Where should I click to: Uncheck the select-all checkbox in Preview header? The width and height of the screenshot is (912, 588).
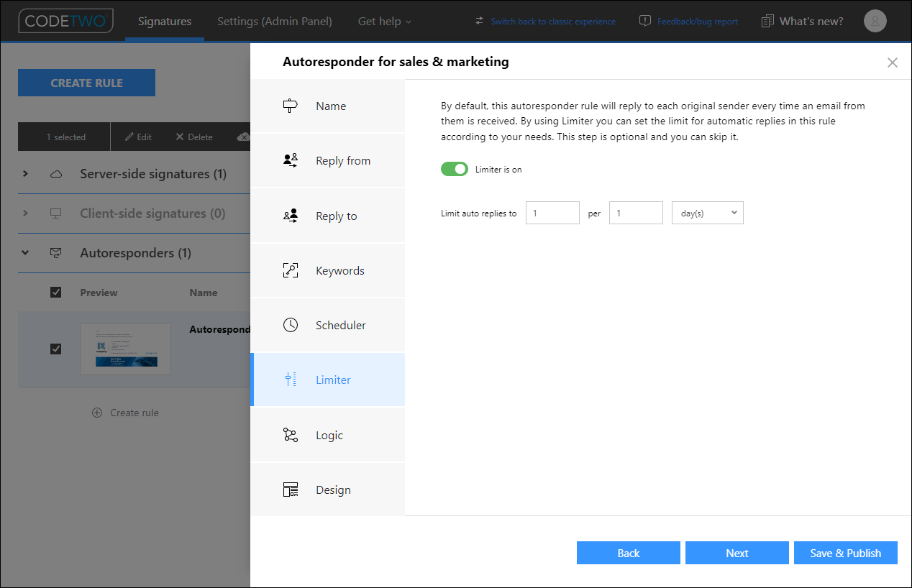coord(55,293)
